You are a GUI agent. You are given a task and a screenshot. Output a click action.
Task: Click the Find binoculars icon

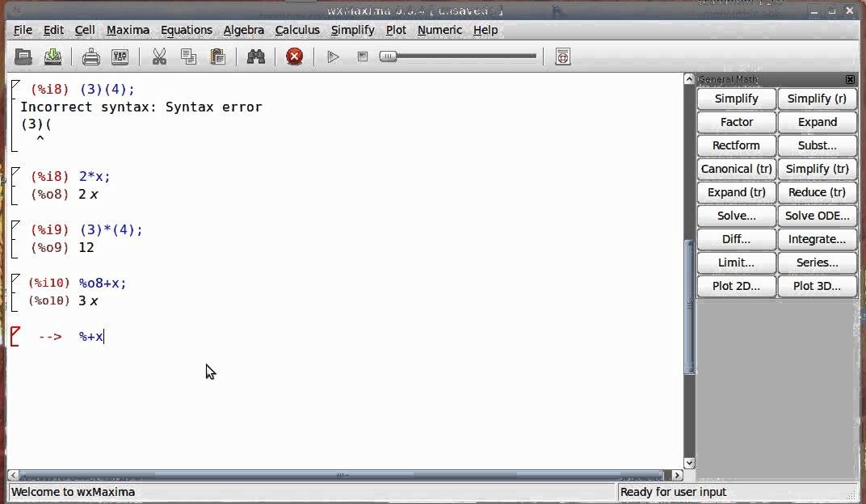(256, 57)
